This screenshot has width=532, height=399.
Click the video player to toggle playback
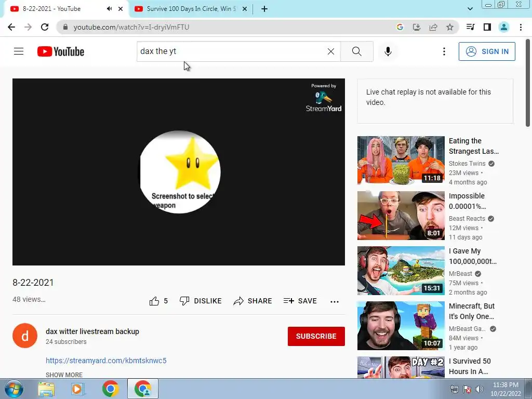[179, 172]
